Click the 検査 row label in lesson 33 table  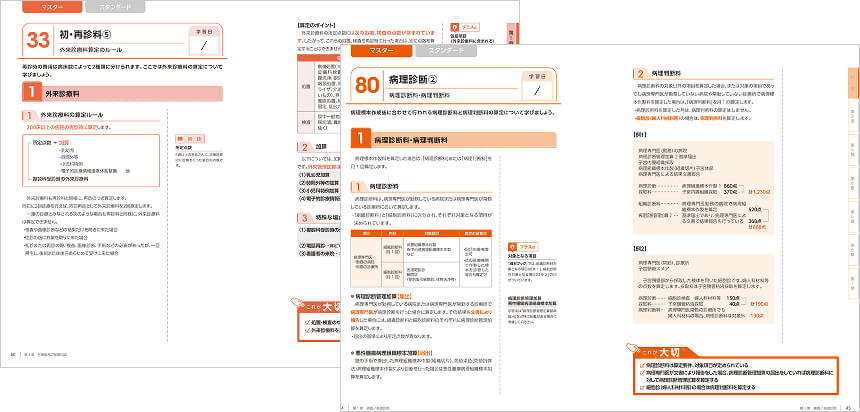click(x=305, y=123)
